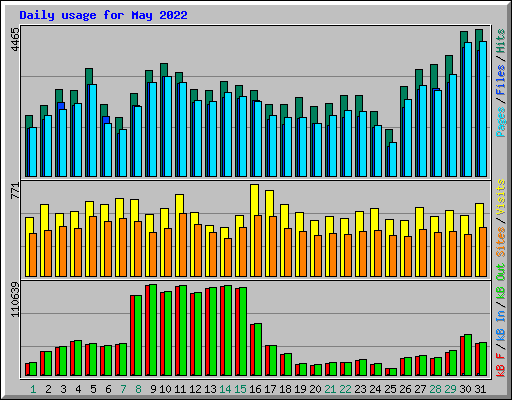The image size is (512, 400).
Task: Click day 16 on the x-axis
Action: [255, 389]
